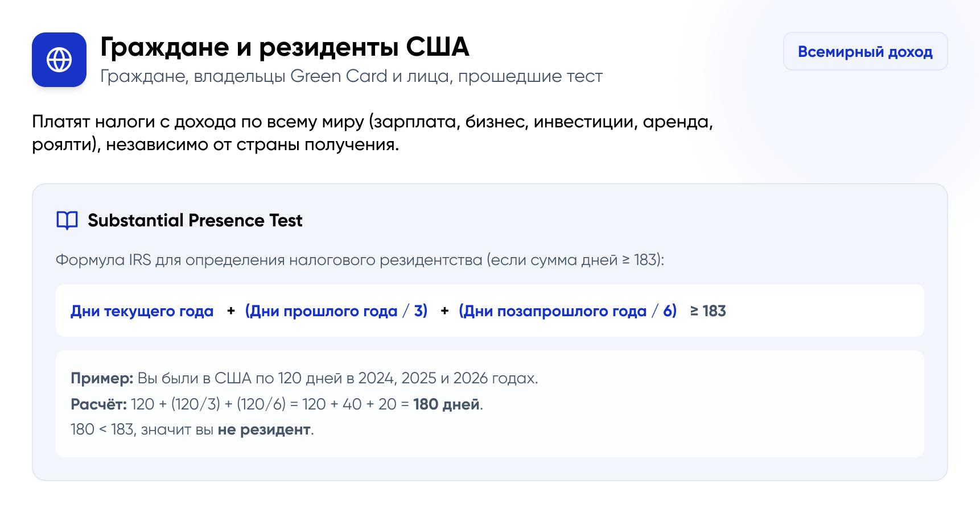Click the "Substantial Presence Test" title
The height and width of the screenshot is (513, 980).
click(195, 221)
